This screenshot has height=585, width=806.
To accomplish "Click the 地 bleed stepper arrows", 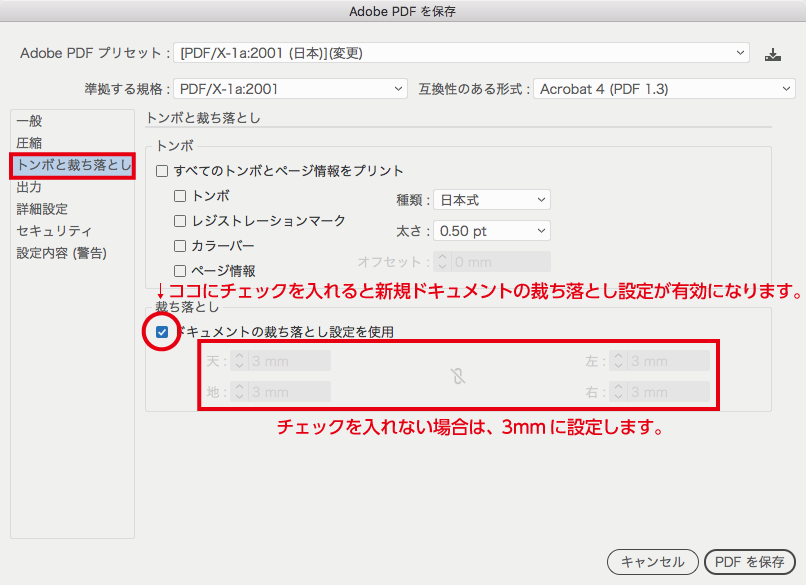I will (240, 392).
